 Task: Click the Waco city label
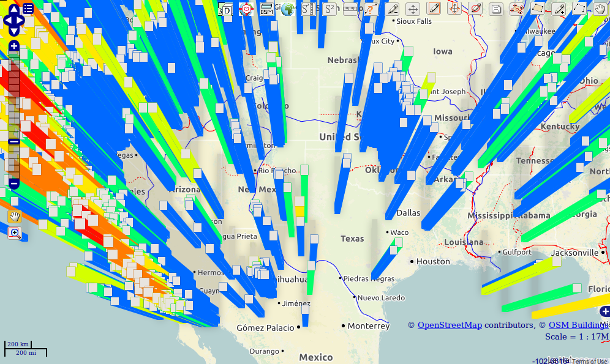[399, 232]
